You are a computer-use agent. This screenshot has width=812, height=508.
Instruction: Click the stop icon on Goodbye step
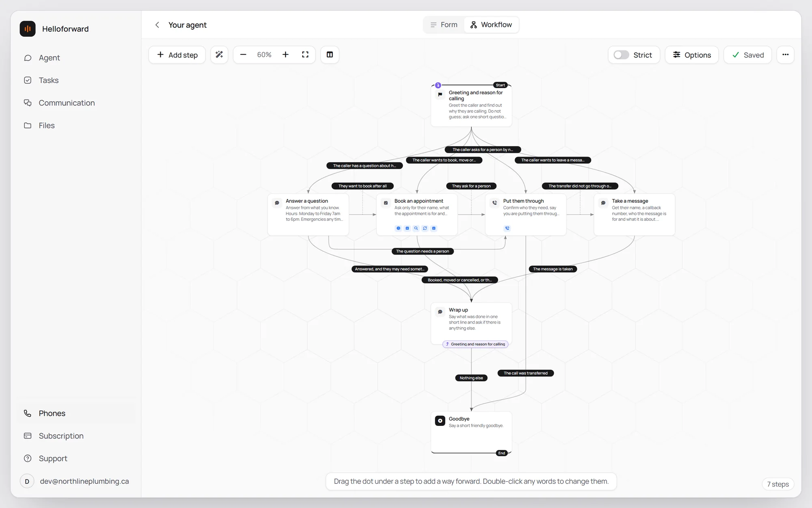click(x=440, y=421)
